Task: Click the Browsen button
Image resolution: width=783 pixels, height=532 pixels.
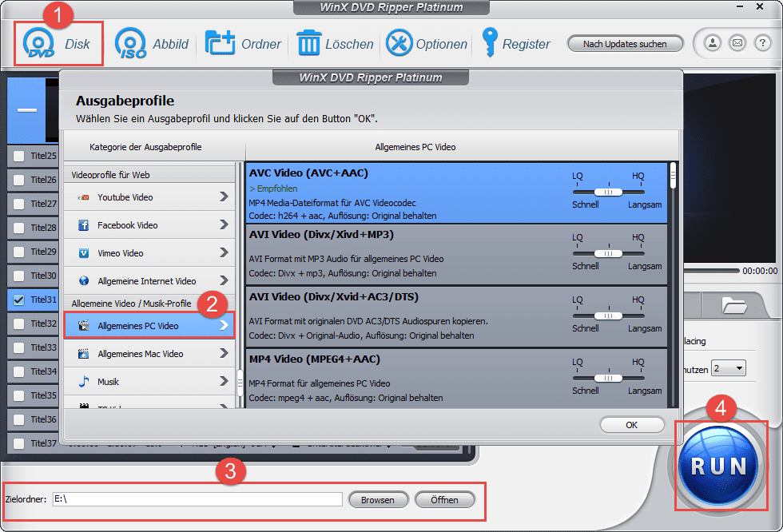Action: (377, 500)
